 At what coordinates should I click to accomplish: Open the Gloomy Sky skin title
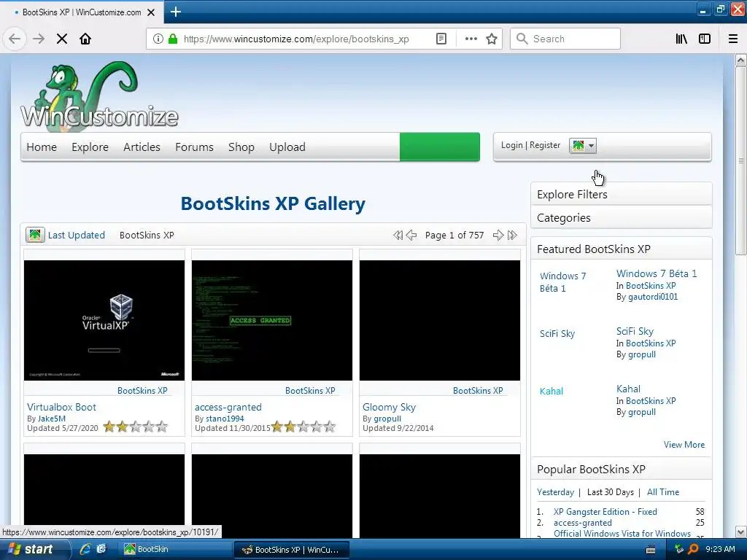coord(390,407)
